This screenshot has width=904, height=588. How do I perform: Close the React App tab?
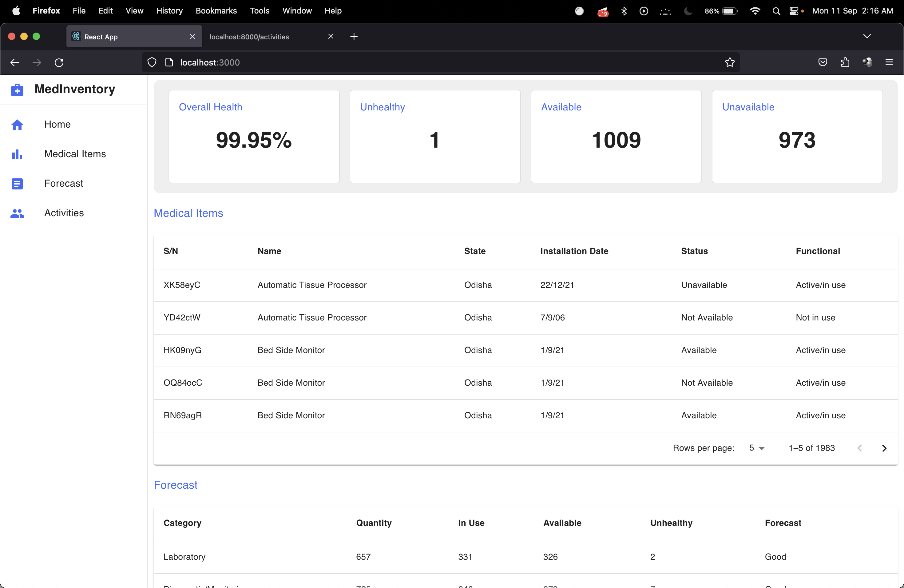192,37
